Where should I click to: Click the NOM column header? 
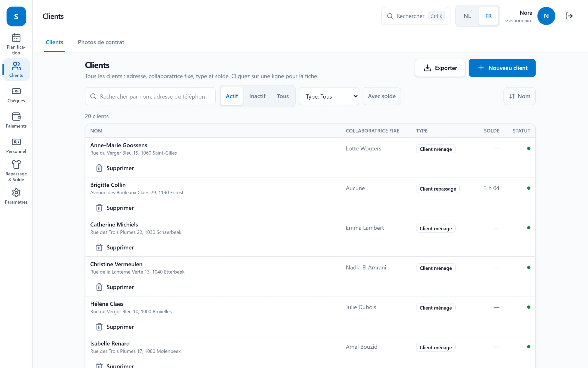(96, 131)
